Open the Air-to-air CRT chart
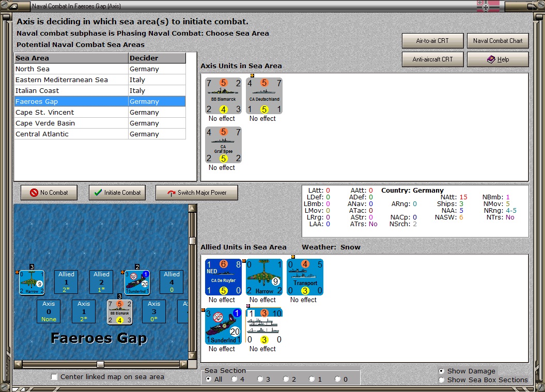Viewport: 545px width, 392px height. (x=433, y=41)
